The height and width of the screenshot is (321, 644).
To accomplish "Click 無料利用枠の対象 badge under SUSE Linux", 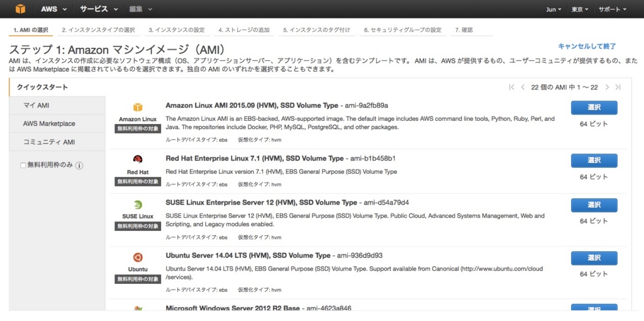I will pyautogui.click(x=138, y=226).
